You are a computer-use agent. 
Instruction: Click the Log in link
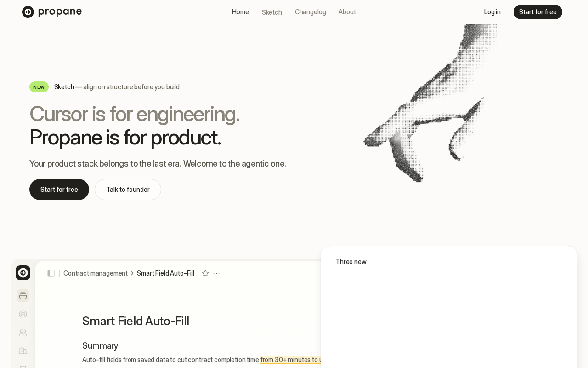(492, 12)
